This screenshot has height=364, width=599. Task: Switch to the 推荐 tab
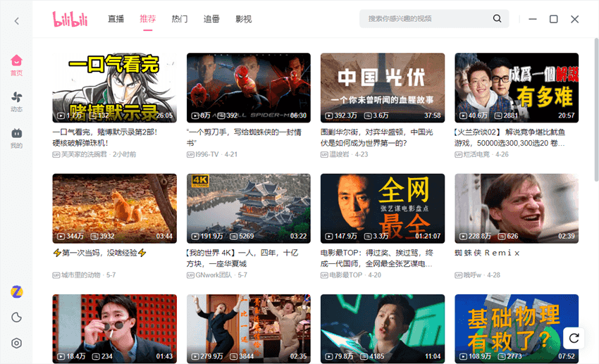(x=148, y=19)
